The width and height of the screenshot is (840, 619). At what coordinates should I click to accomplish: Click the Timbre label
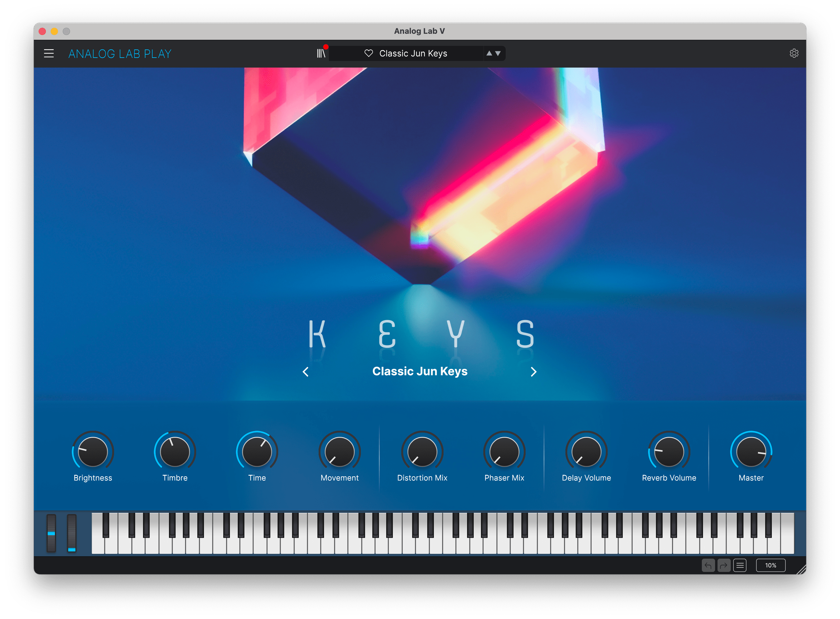click(175, 478)
